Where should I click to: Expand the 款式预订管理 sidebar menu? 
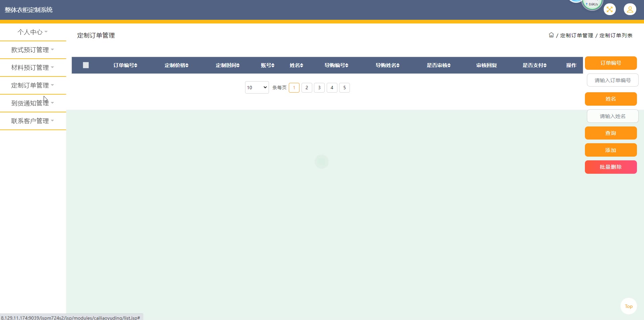click(x=33, y=50)
